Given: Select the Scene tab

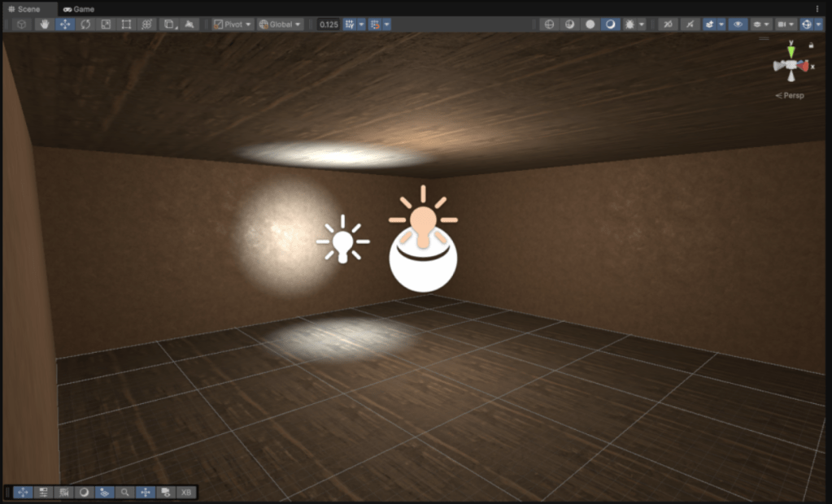Looking at the screenshot, I should coord(24,9).
